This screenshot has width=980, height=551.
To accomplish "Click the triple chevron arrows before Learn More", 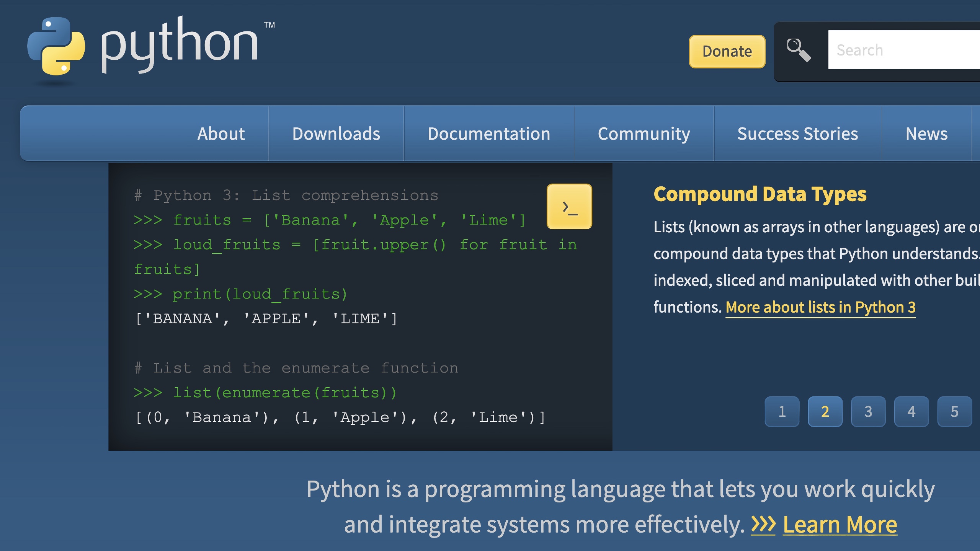I will pyautogui.click(x=763, y=524).
